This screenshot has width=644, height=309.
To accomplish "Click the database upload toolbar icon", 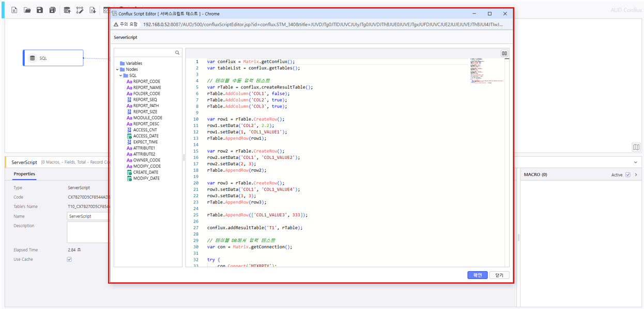I will click(67, 10).
